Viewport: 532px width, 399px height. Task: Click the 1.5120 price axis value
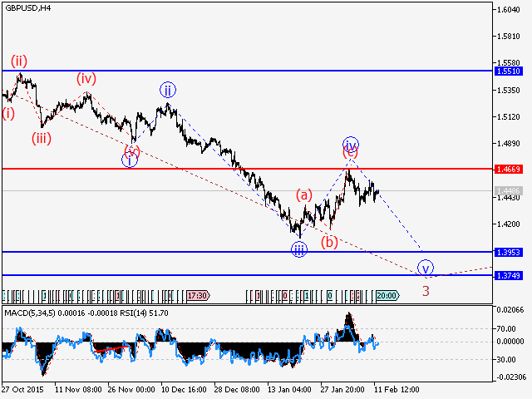[508, 117]
